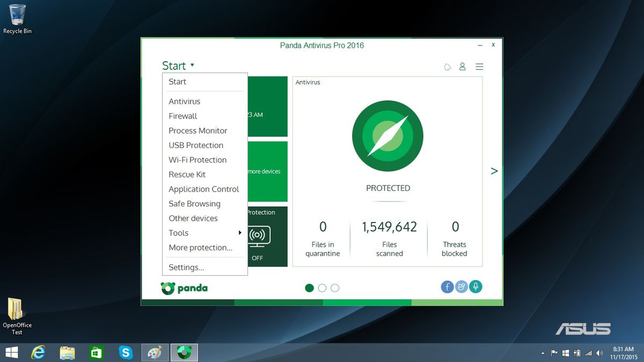Screen dimensions: 644x362
Task: Go to the next panel with the right chevron
Action: [x=494, y=171]
